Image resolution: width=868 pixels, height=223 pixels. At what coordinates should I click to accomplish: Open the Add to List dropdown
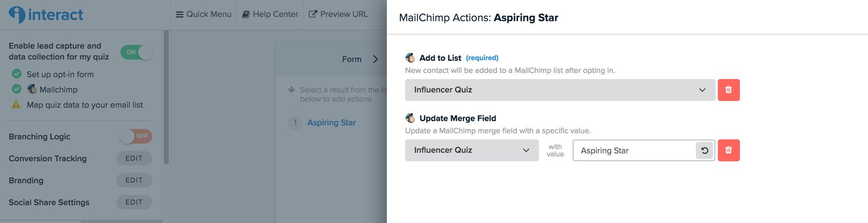click(560, 90)
